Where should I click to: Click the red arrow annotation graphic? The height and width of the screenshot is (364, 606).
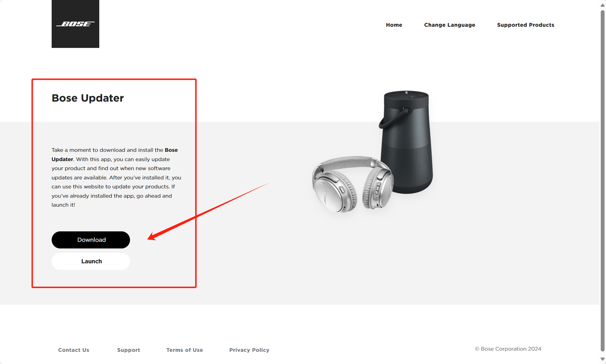[x=208, y=211]
